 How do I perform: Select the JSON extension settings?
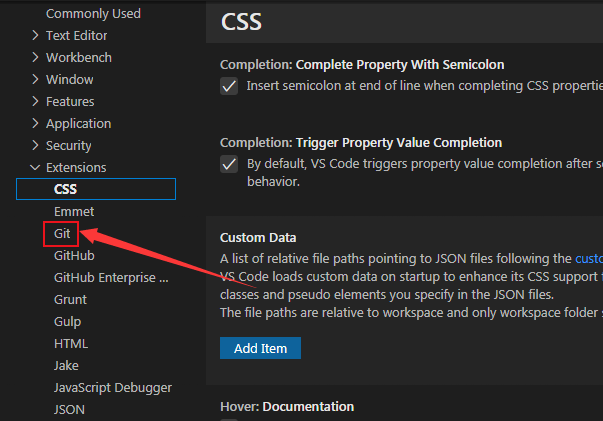[69, 410]
